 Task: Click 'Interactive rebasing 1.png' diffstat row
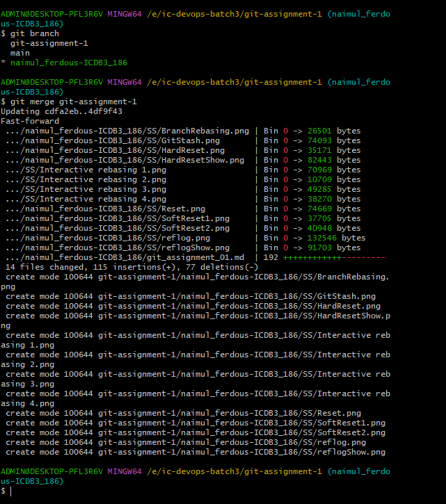click(183, 170)
